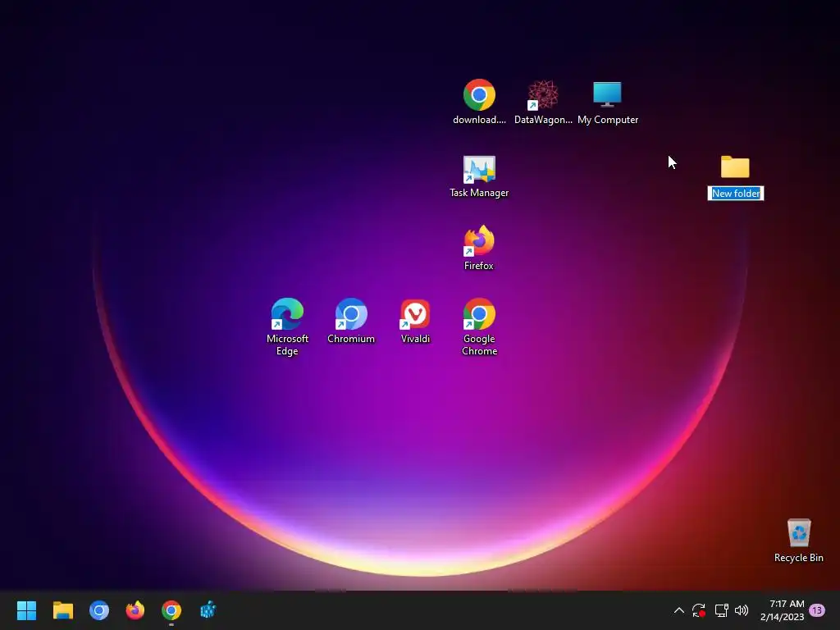
Task: Click the Chromium label text
Action: coord(351,339)
